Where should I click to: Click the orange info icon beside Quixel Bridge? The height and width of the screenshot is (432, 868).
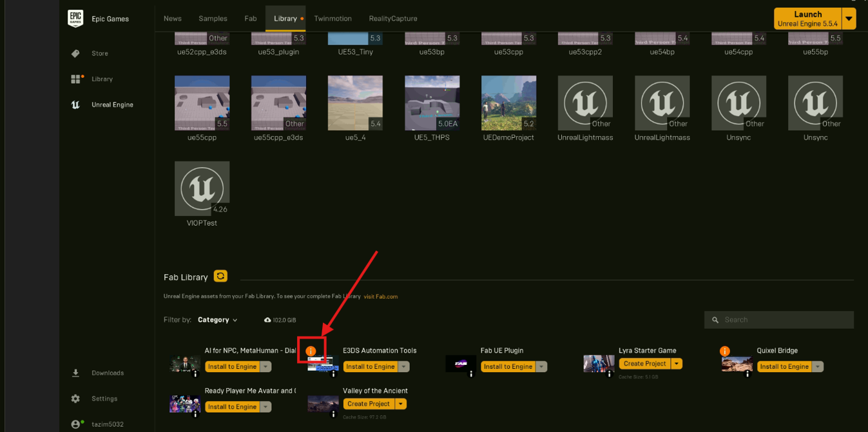click(725, 351)
